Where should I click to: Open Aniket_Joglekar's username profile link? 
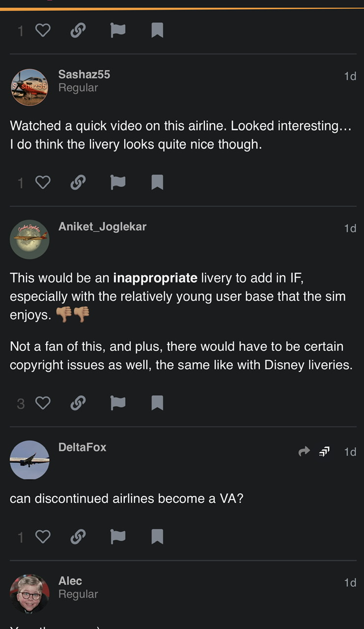coord(102,227)
